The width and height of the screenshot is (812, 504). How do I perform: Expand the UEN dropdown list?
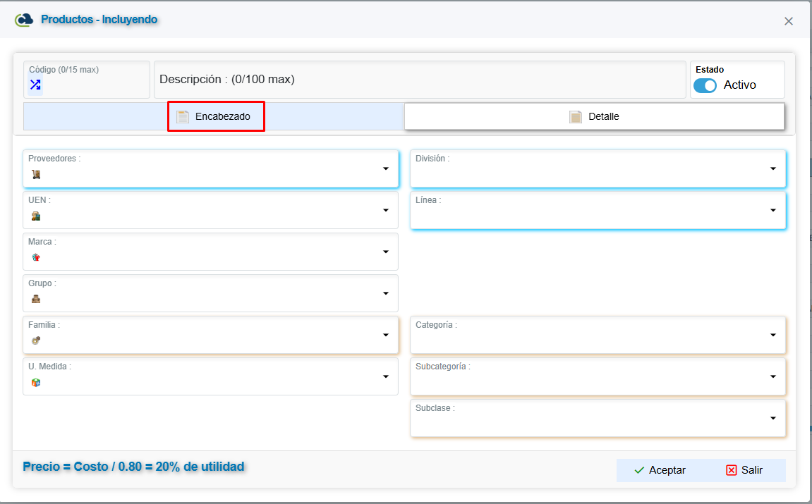386,210
